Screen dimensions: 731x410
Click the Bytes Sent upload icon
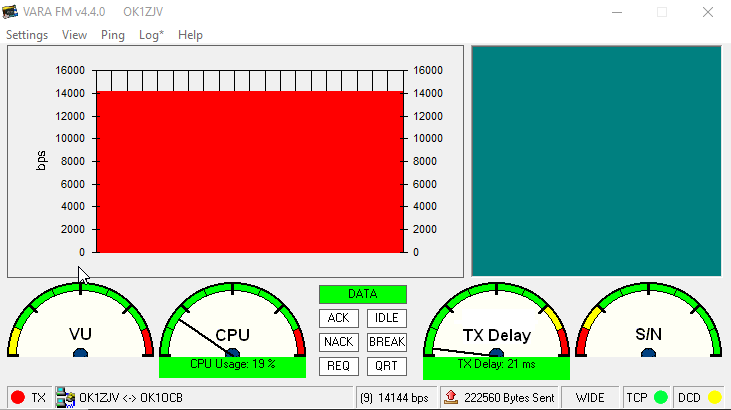[x=450, y=397]
